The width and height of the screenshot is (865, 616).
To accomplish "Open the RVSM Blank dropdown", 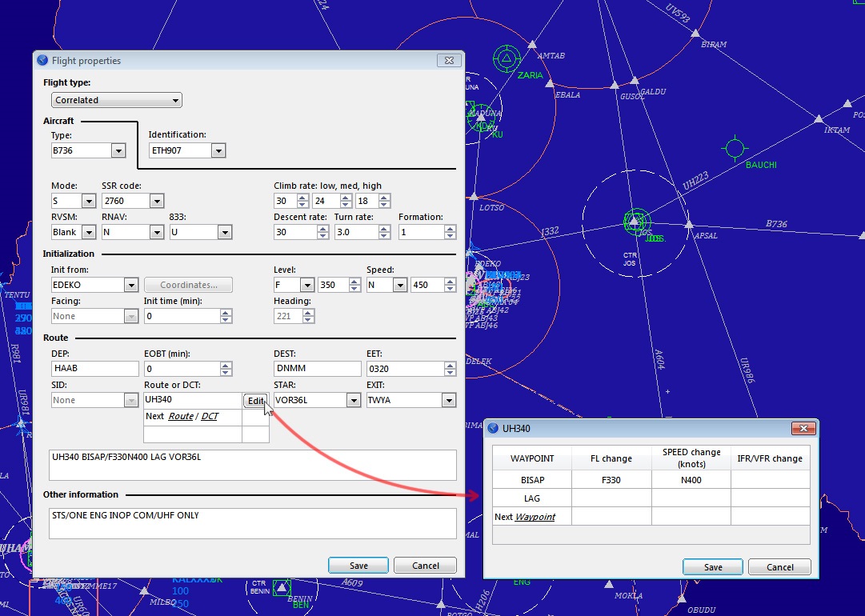I will click(x=88, y=232).
